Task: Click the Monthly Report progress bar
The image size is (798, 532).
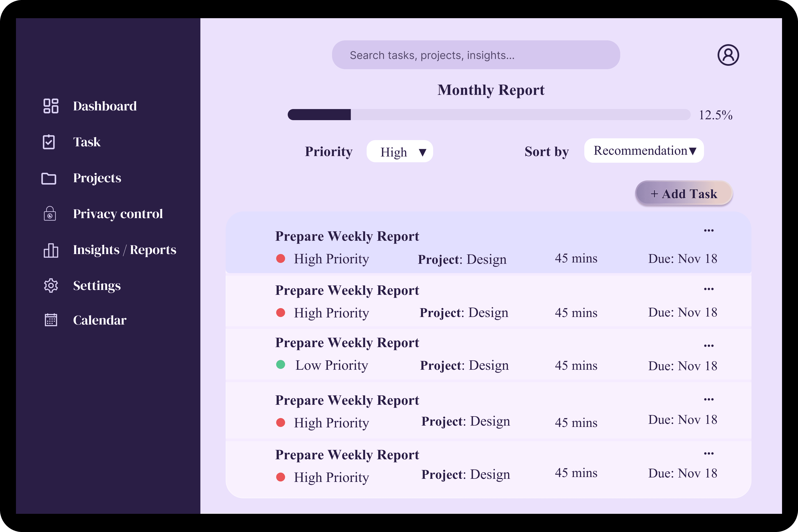Action: click(489, 115)
